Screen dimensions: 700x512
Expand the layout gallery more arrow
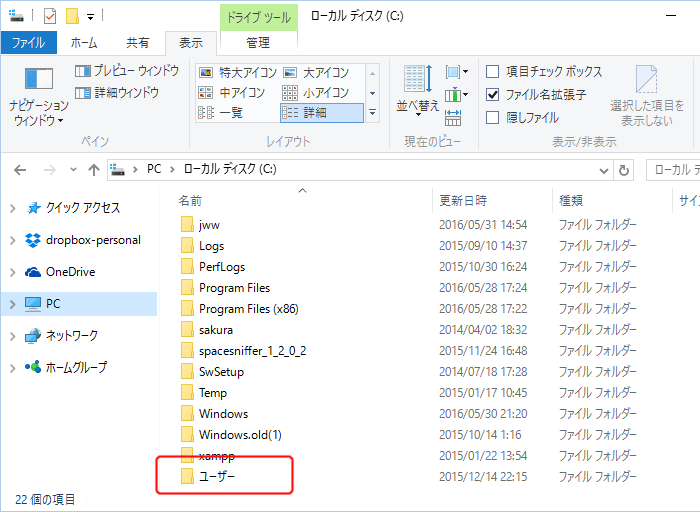(372, 112)
